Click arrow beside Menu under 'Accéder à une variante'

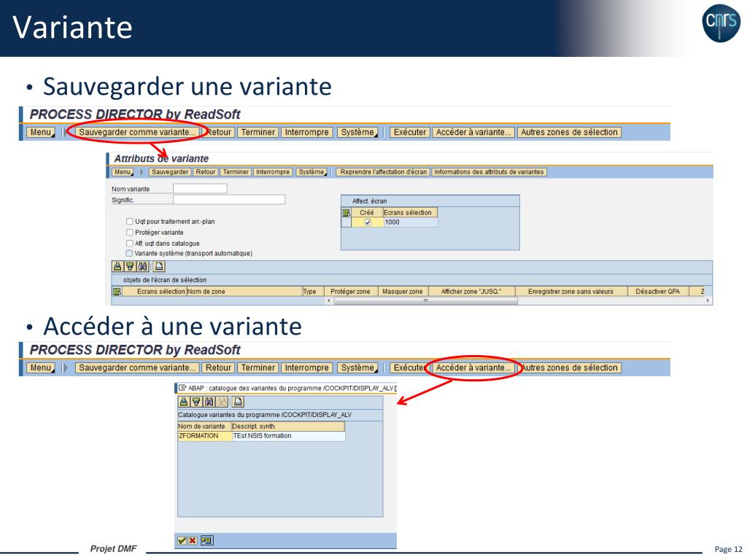coord(65,367)
